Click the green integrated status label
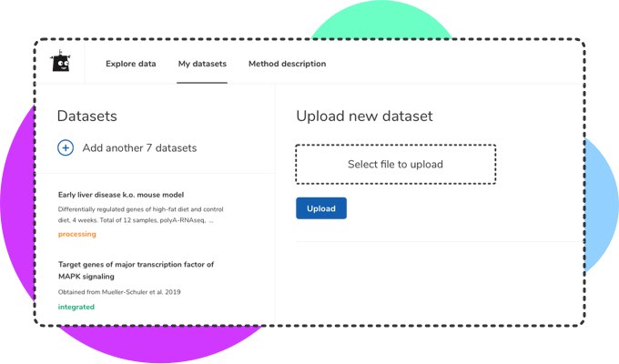619x364 pixels. [76, 307]
